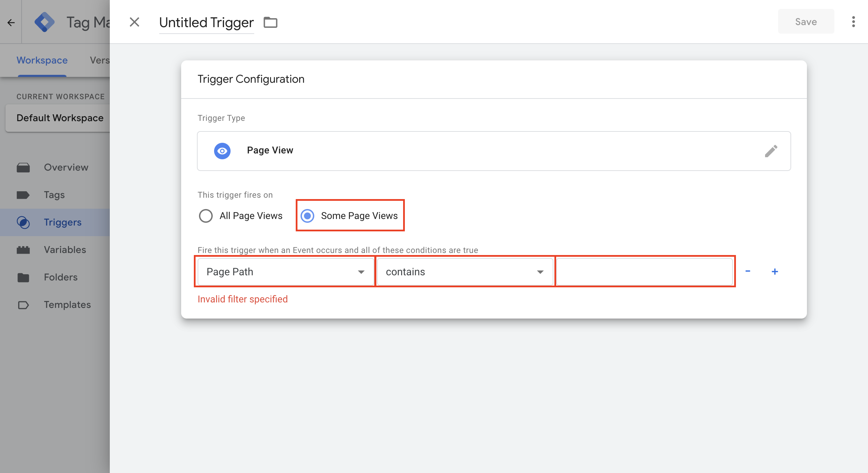Click the empty condition value field

click(x=644, y=272)
